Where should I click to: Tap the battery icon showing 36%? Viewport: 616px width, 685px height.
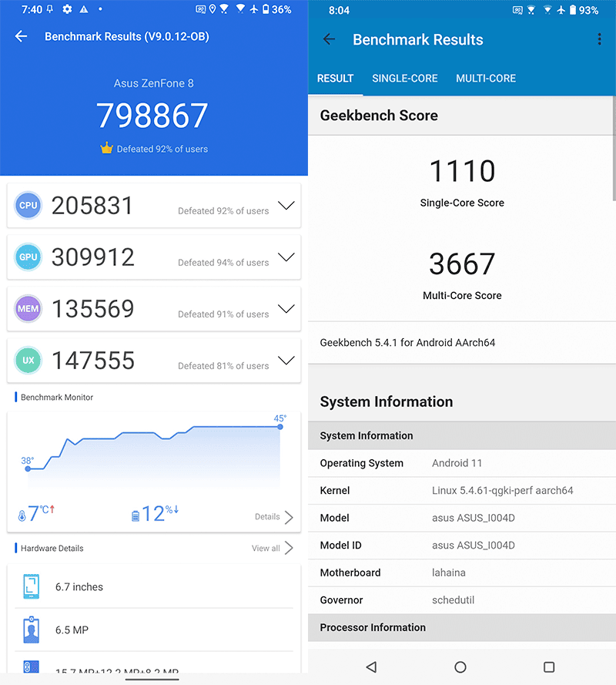pos(266,9)
